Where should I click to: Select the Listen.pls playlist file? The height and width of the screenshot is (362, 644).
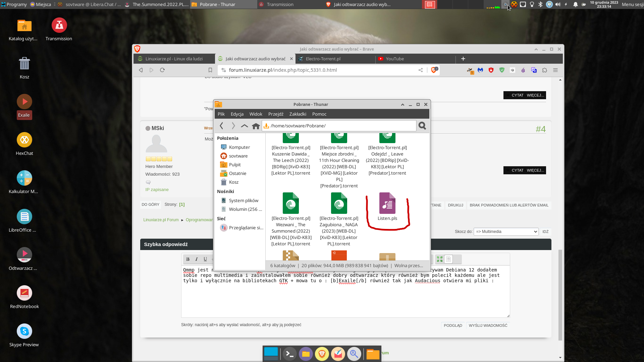pyautogui.click(x=387, y=206)
